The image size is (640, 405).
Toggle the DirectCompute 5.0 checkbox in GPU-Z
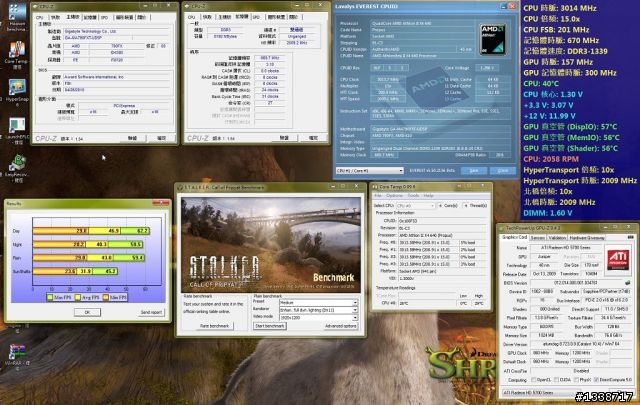(596, 380)
